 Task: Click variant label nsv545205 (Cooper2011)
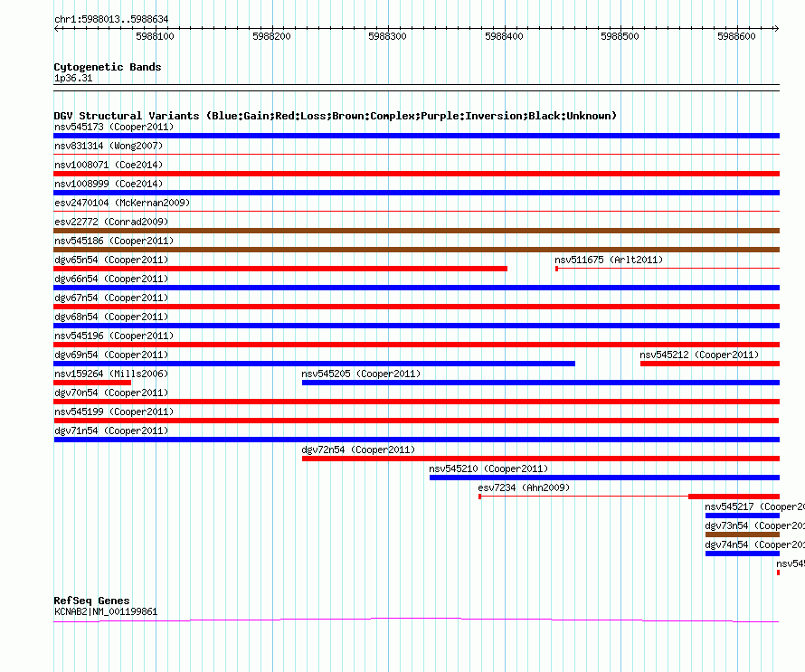tap(361, 374)
